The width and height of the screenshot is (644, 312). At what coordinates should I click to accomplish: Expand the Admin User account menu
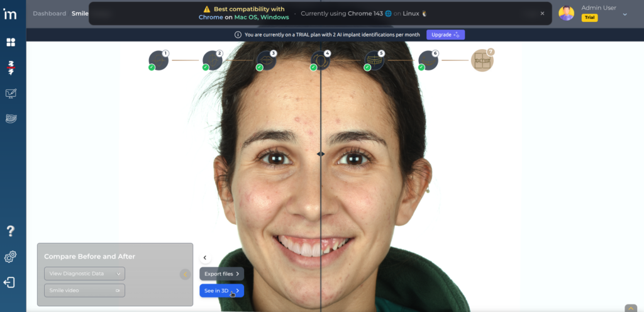625,14
